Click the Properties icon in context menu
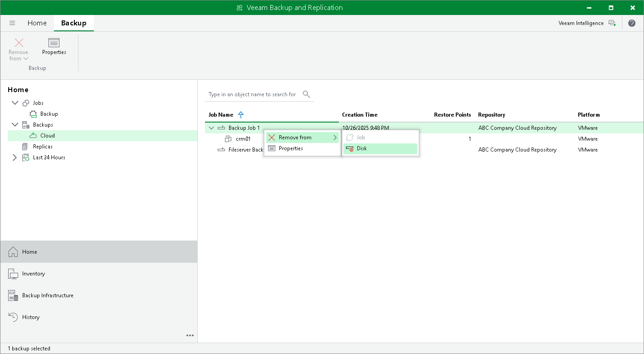This screenshot has width=644, height=354. tap(272, 148)
